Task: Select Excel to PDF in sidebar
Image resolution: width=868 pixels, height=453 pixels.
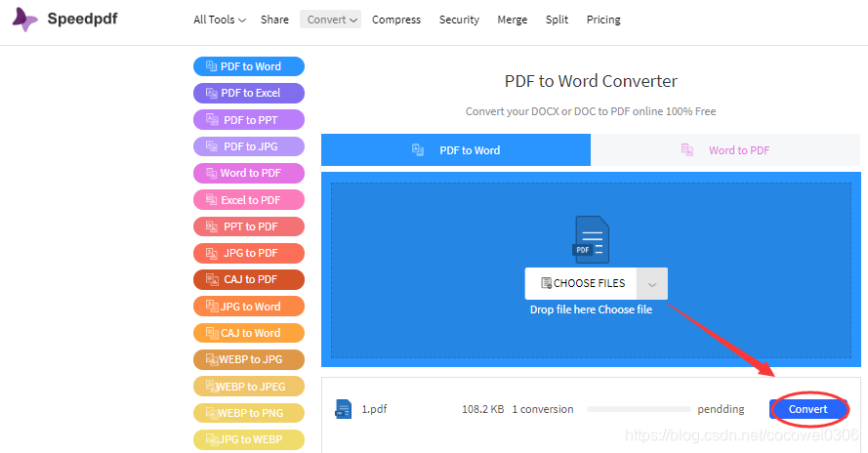Action: (x=249, y=200)
